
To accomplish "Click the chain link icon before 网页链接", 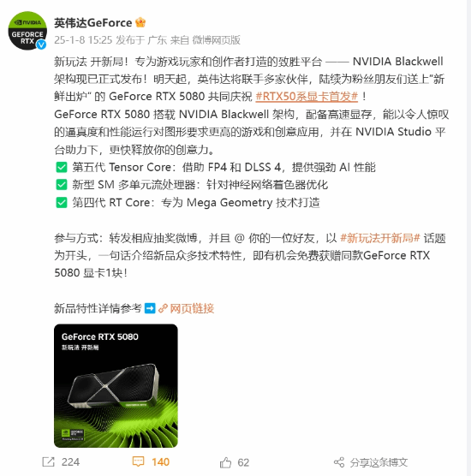I will [163, 308].
